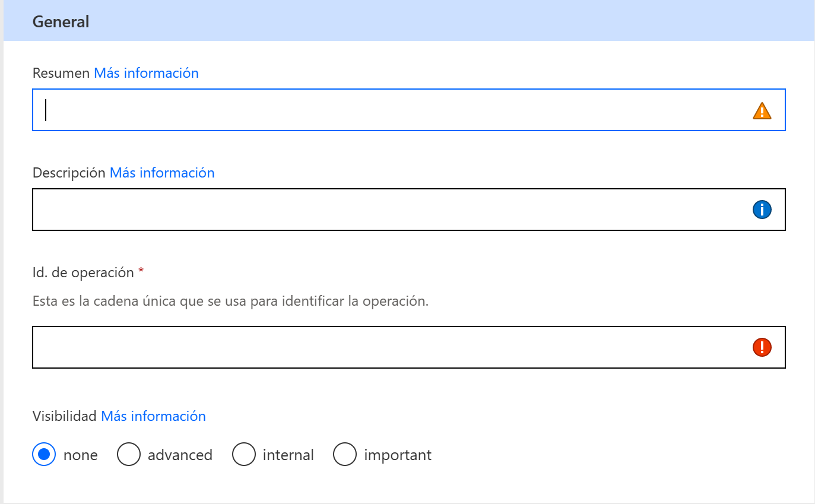
Task: Select the internal visibility option
Action: [244, 454]
